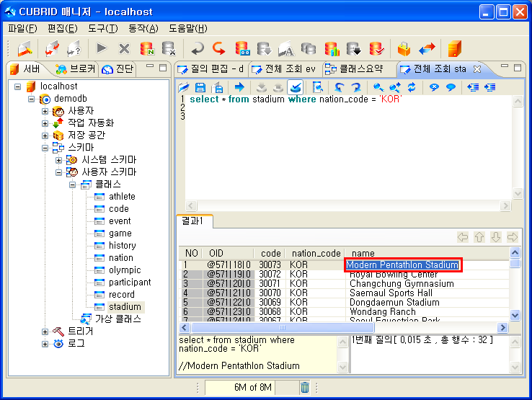Screen dimensions: 532x400
Task: Switch to the 클래스요약 tab
Action: pos(357,69)
